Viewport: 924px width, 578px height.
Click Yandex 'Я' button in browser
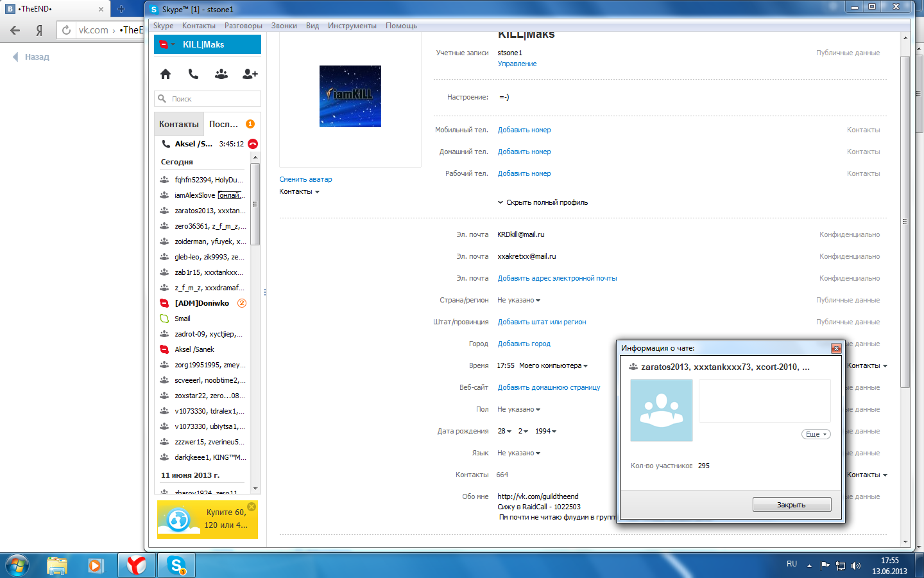click(39, 30)
